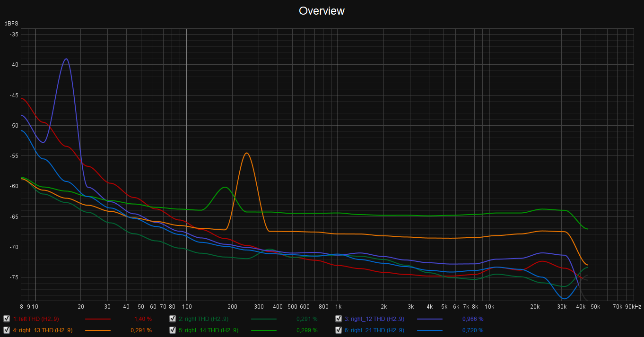Click the orange trace peak near 250 Hz

(x=246, y=153)
